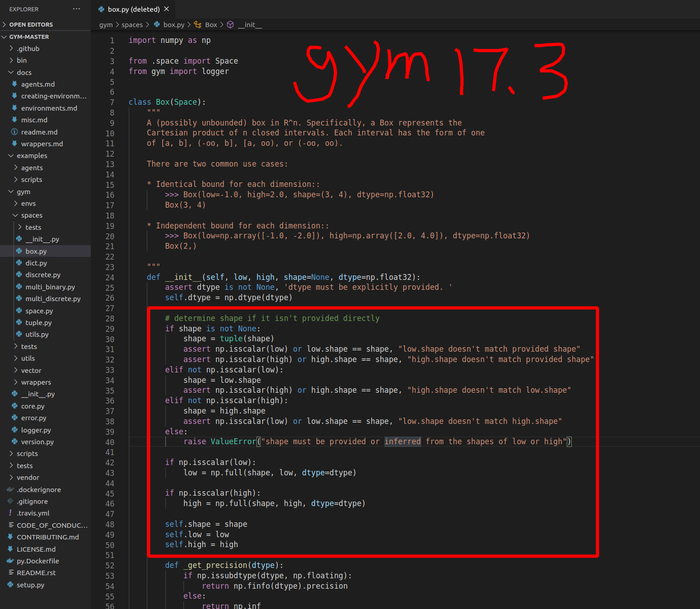
Task: Click '_get_precision' function name on line 52
Action: point(215,565)
